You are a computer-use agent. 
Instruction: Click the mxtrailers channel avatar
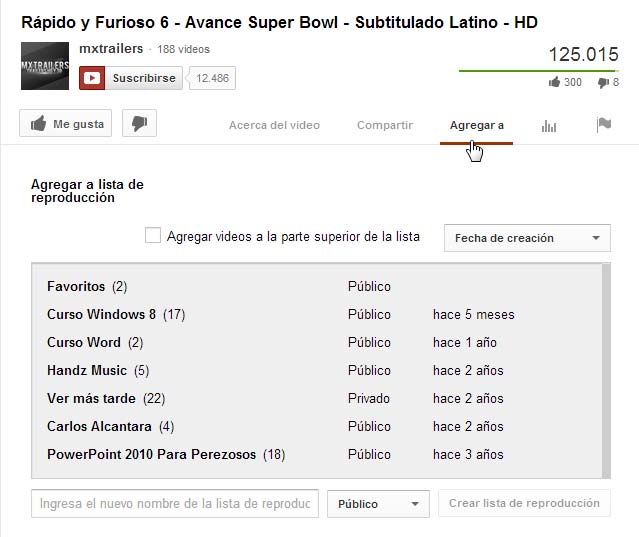[x=45, y=65]
